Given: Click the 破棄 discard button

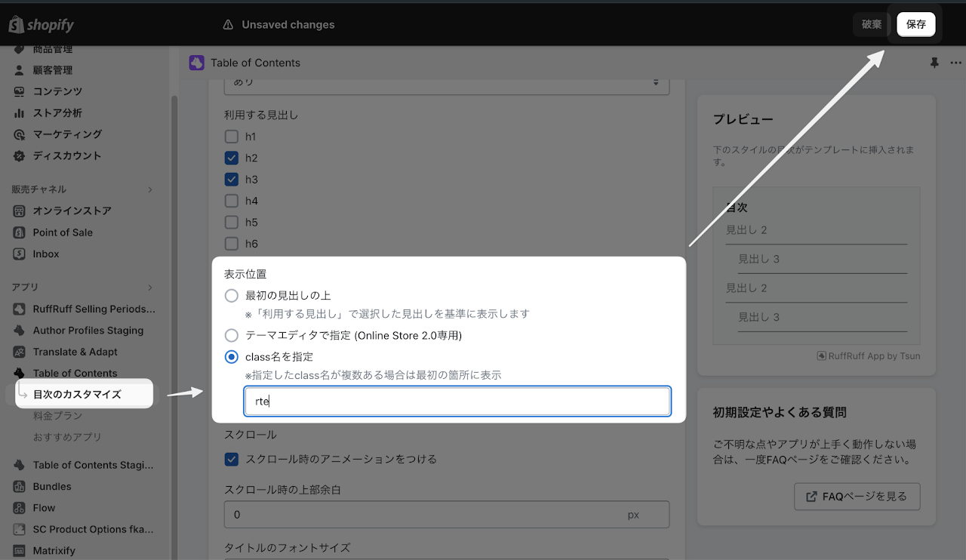Looking at the screenshot, I should click(x=872, y=24).
